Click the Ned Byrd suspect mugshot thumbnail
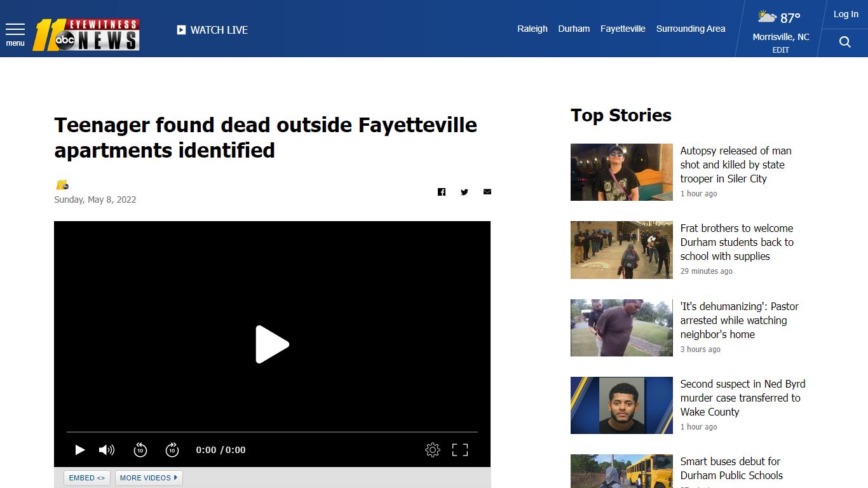Image resolution: width=868 pixels, height=488 pixels. coord(621,405)
